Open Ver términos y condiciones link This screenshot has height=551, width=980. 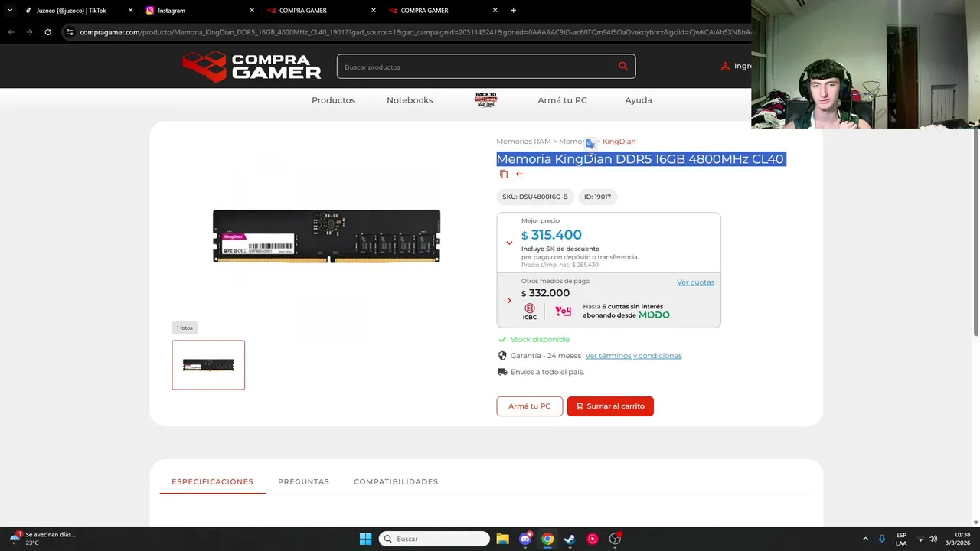tap(633, 356)
